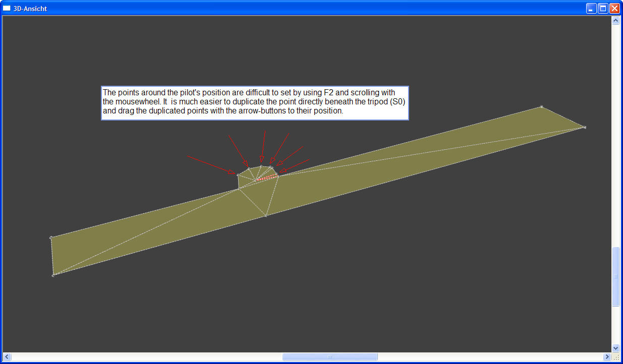Maximize the 3D-Ansicht window

click(x=603, y=8)
